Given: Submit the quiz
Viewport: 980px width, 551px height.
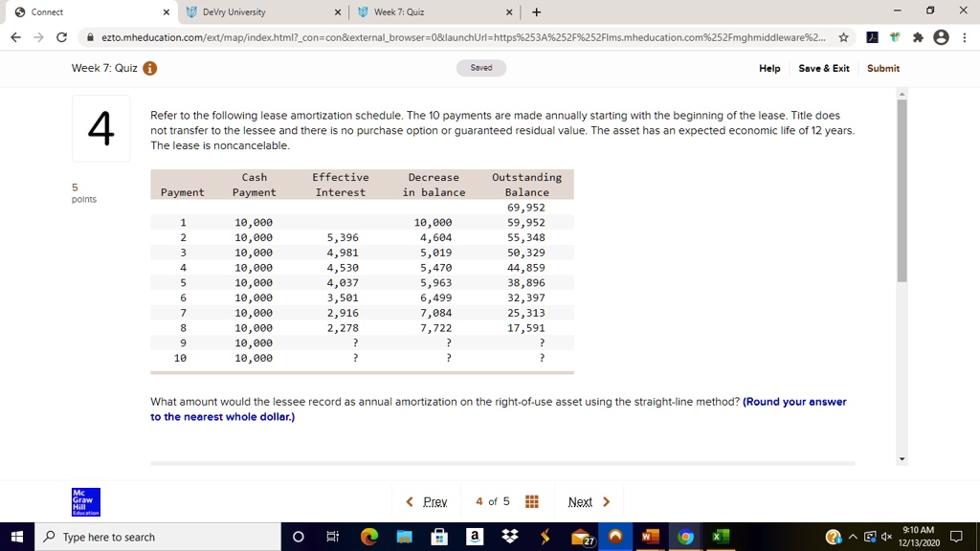Looking at the screenshot, I should tap(882, 68).
